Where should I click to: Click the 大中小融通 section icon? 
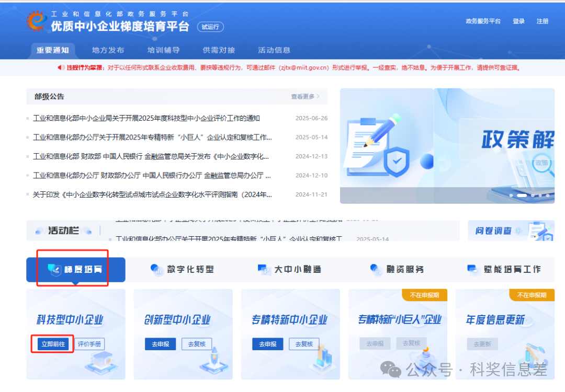coord(263,270)
